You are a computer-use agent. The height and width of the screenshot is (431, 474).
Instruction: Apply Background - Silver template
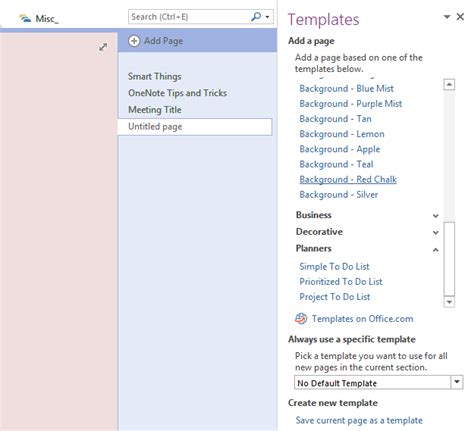pos(339,195)
